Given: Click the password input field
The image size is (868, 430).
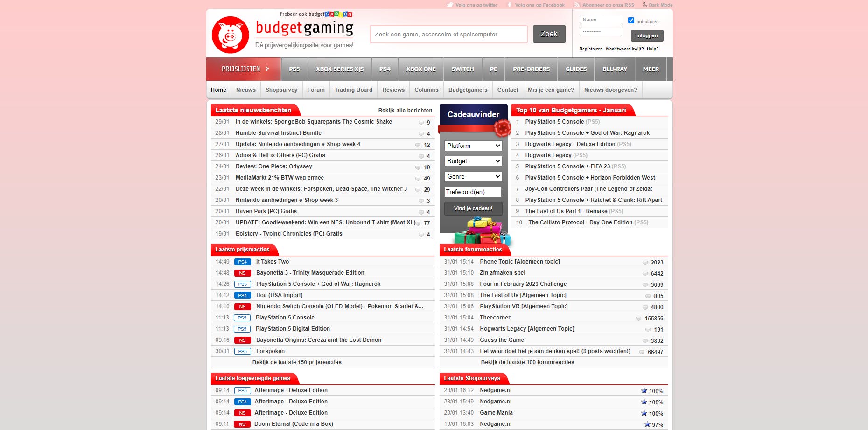Looking at the screenshot, I should point(601,32).
